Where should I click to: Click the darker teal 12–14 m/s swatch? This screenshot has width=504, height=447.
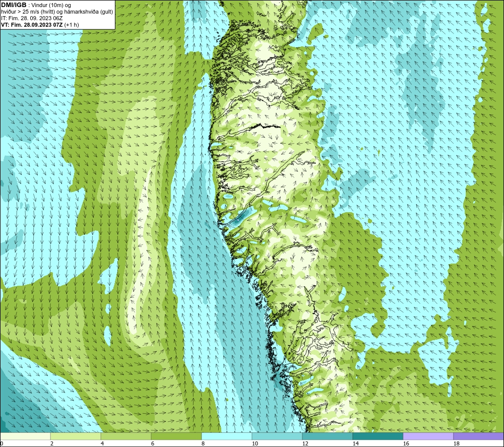(x=327, y=436)
